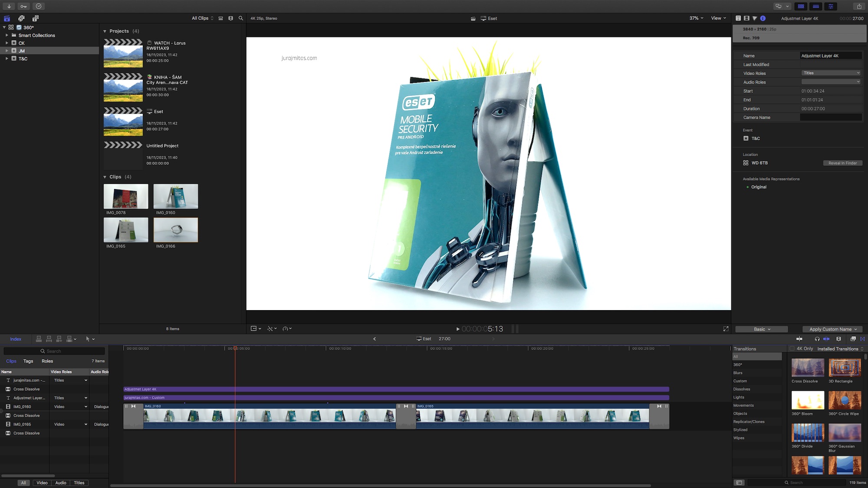868x488 pixels.
Task: Collapse the Clips section triangle
Action: pyautogui.click(x=105, y=177)
